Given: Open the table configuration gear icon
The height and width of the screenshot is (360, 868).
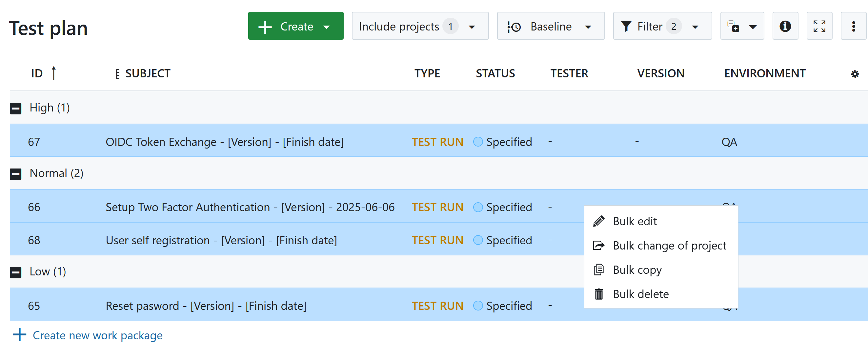Looking at the screenshot, I should pos(855,74).
